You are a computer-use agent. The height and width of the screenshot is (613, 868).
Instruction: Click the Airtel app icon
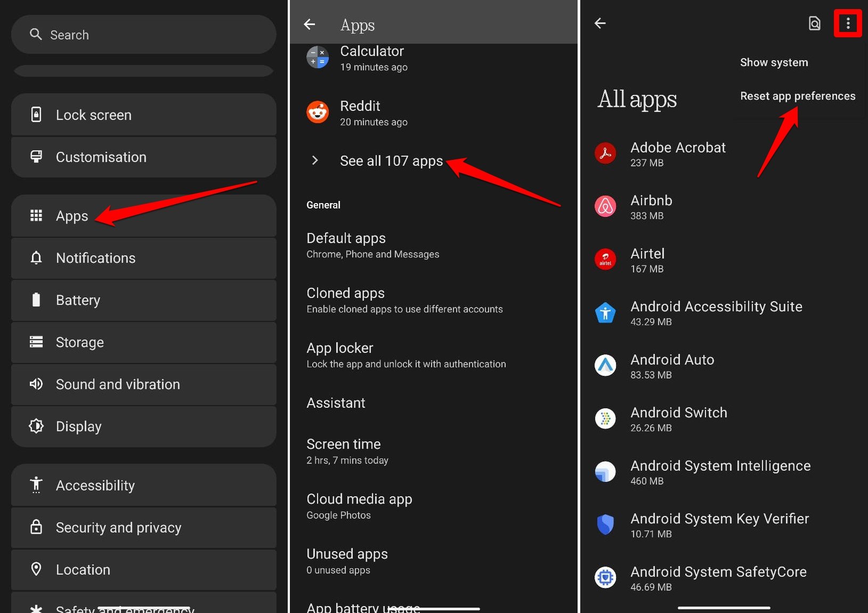tap(605, 260)
